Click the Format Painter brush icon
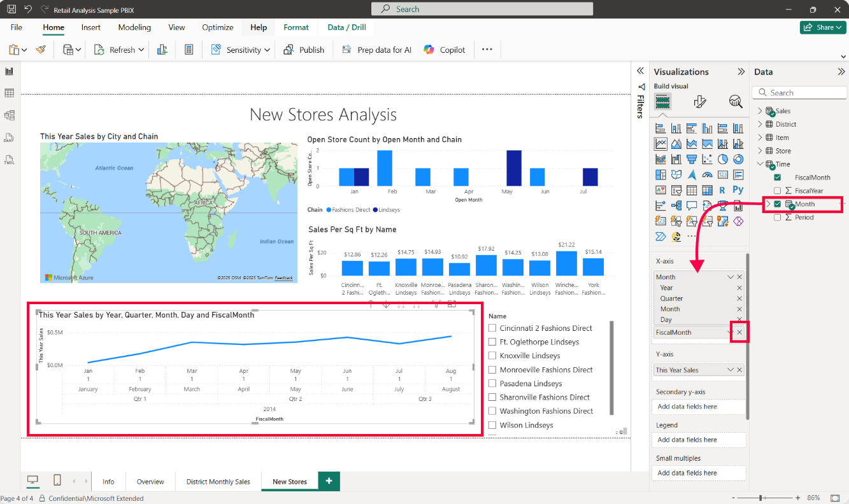Viewport: 849px width, 504px height. click(41, 50)
